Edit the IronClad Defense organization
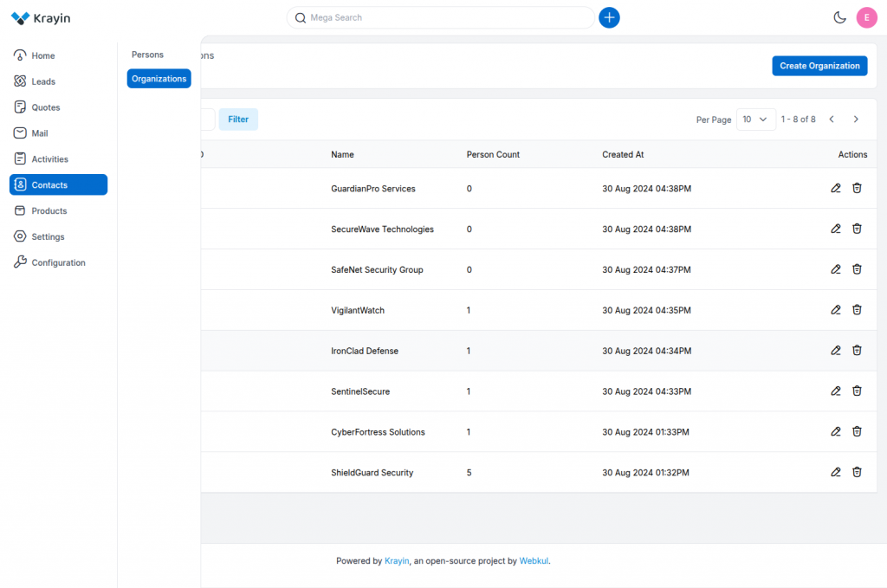Screen dimensions: 887x588 (836, 351)
